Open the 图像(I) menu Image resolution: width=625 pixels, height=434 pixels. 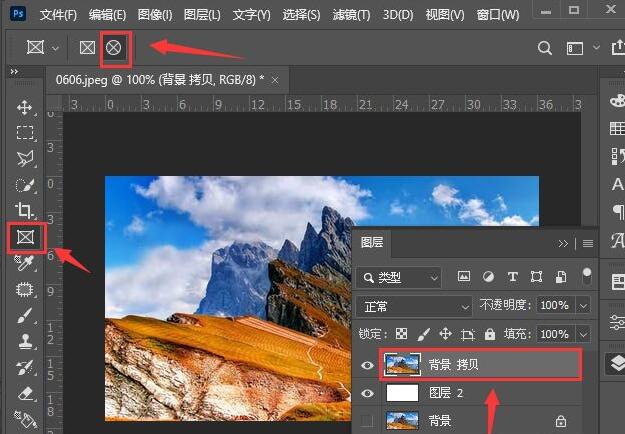(x=155, y=15)
